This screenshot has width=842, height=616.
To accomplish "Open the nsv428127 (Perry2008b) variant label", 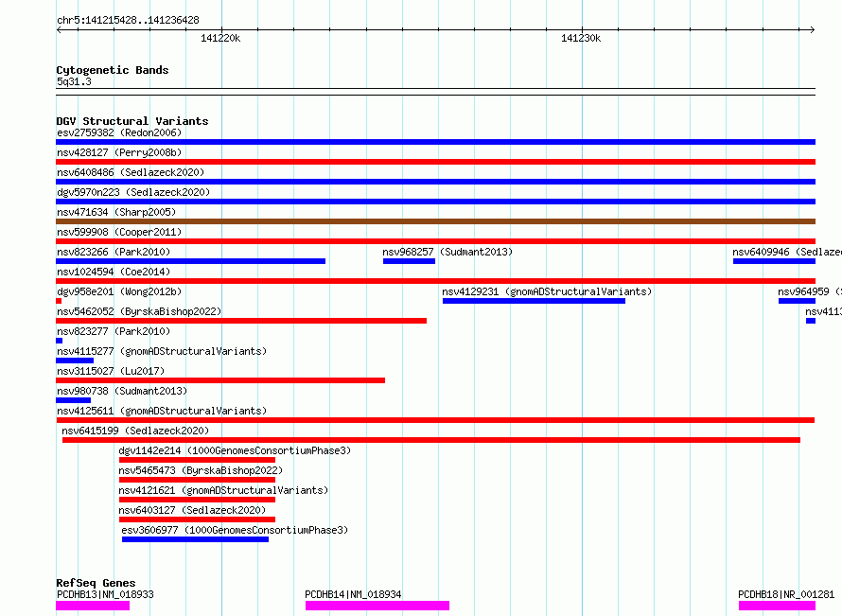I will pos(119,152).
